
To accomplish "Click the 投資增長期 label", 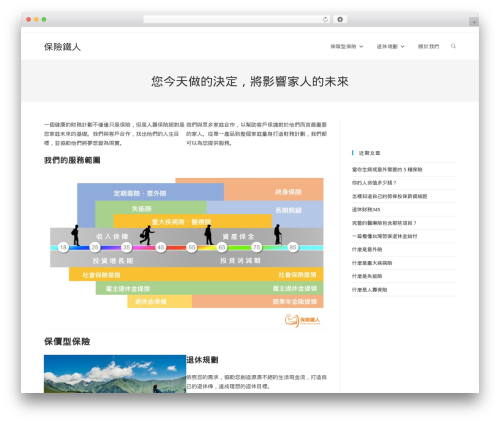I will (x=113, y=261).
